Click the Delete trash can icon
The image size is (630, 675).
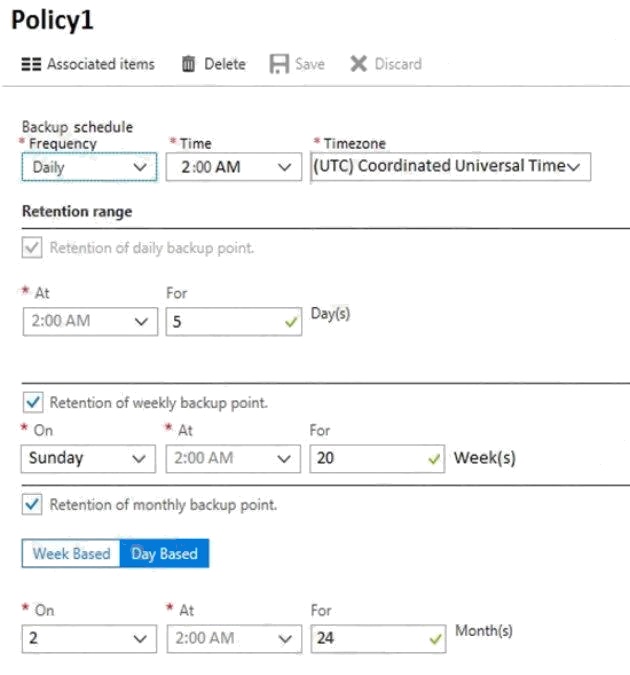pyautogui.click(x=189, y=64)
